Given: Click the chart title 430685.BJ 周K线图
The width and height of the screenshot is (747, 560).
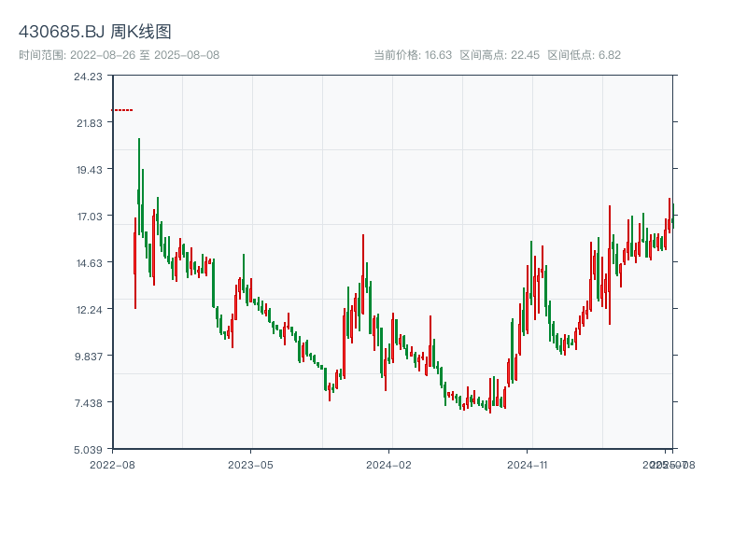Looking at the screenshot, I should tap(95, 32).
